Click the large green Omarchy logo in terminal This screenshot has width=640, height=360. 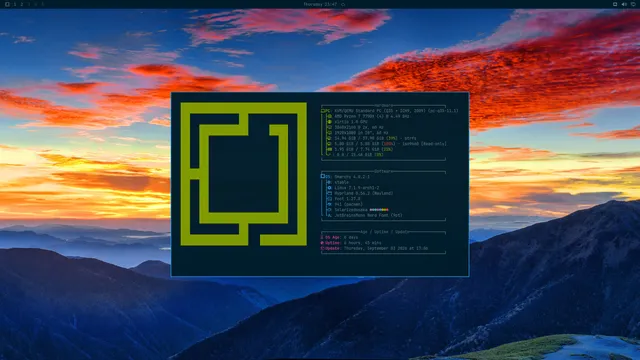tap(244, 174)
